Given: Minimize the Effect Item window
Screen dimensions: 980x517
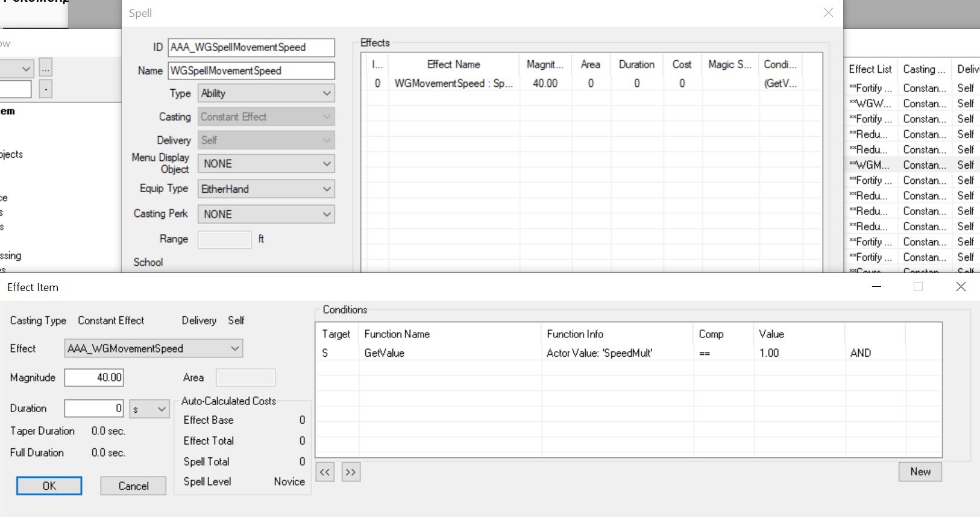Looking at the screenshot, I should coord(876,287).
